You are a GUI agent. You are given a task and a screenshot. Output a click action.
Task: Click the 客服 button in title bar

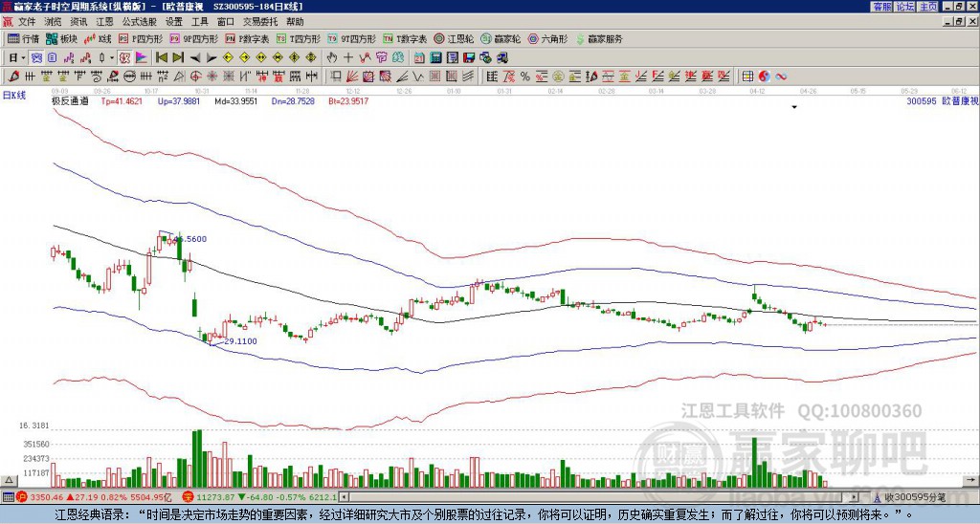pos(881,7)
